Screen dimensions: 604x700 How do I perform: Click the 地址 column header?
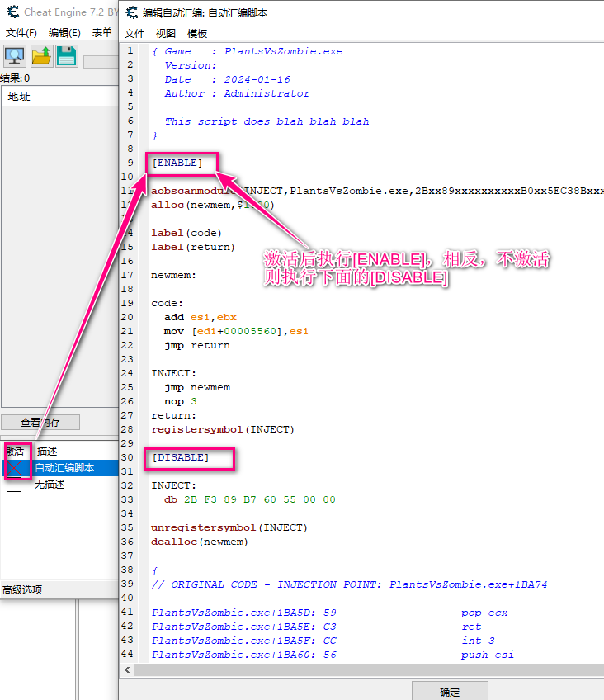[x=19, y=97]
